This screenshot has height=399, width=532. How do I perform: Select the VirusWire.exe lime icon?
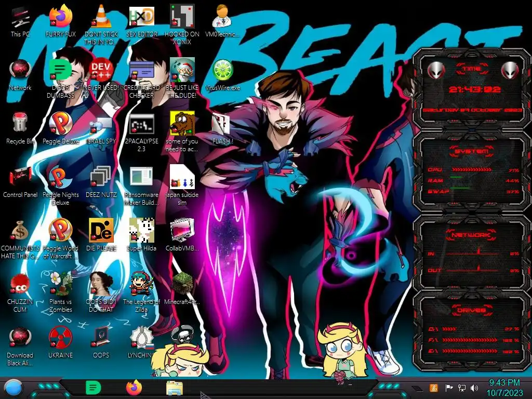(222, 75)
